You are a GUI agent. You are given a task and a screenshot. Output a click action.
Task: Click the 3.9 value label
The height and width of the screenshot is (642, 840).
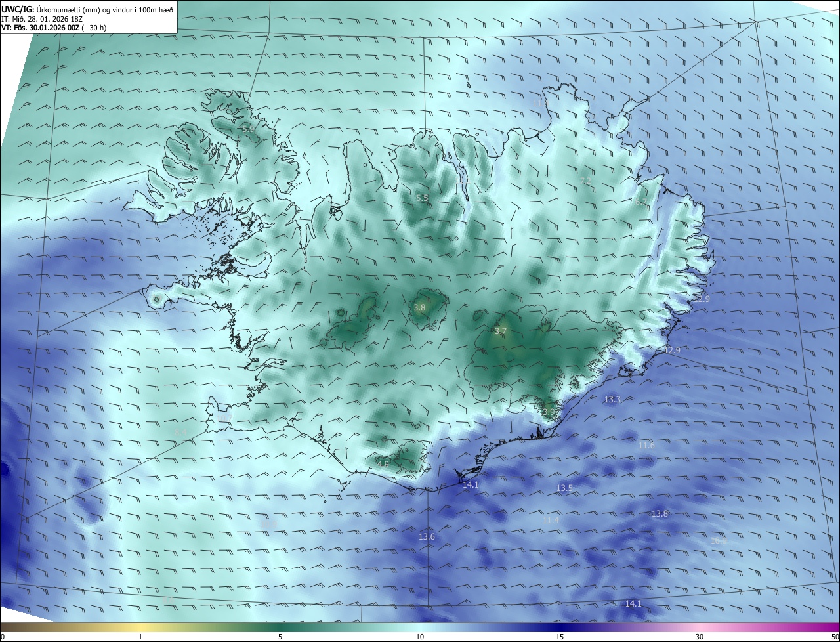pos(549,412)
